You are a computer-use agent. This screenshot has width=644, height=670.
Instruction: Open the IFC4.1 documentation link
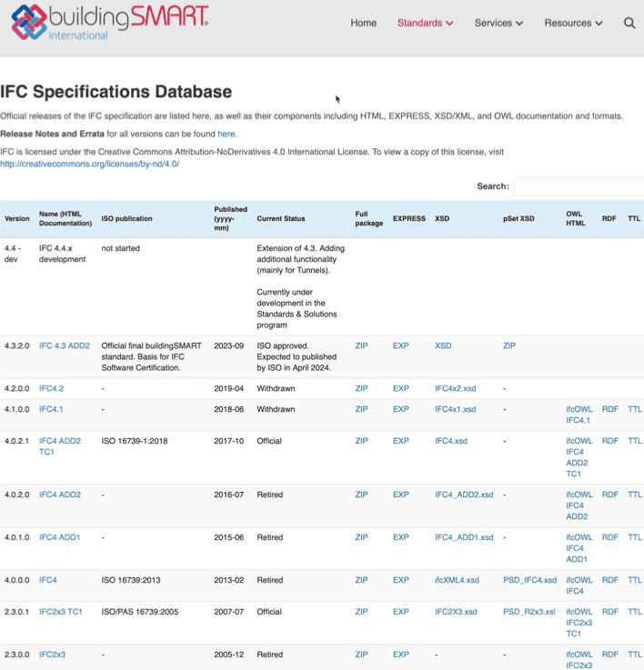51,409
